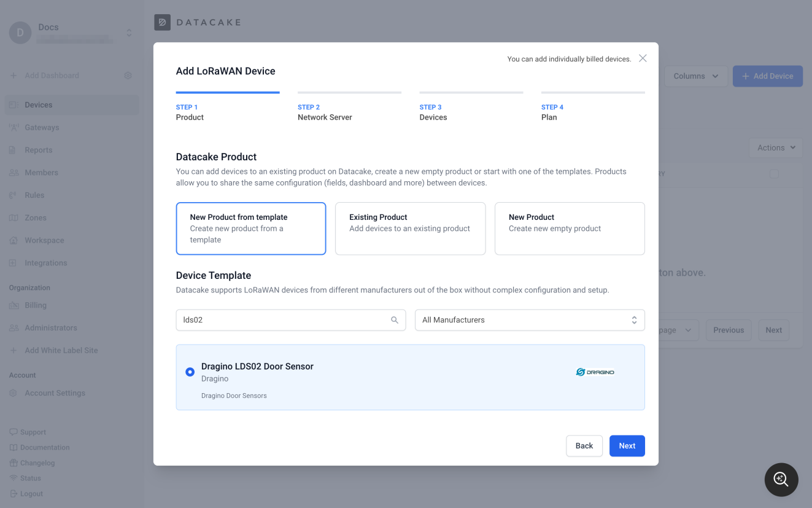
Task: Click the gear icon next to Add Dashboard
Action: click(128, 76)
